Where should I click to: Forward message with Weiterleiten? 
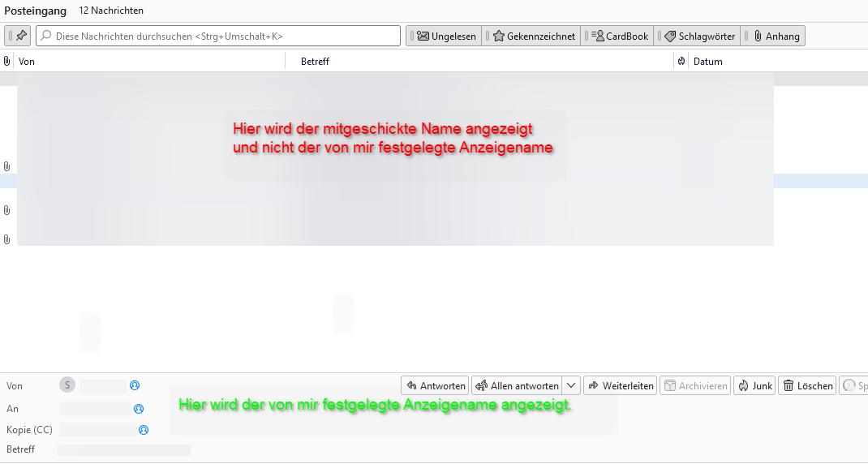[620, 385]
